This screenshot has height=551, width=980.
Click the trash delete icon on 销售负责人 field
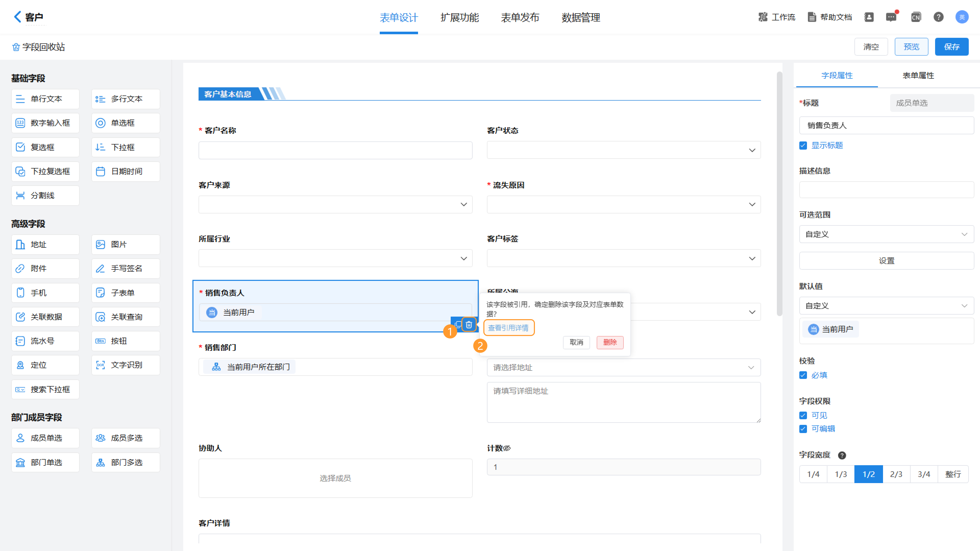[x=469, y=325]
